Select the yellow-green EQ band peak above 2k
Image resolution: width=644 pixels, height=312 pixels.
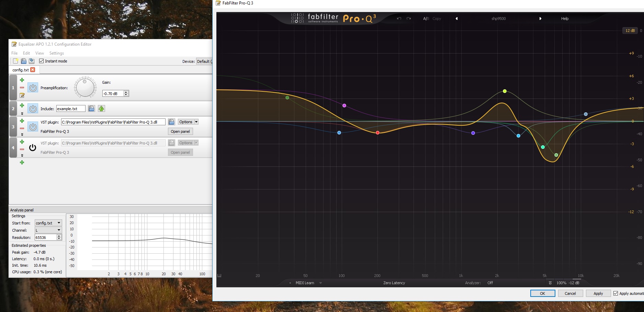pos(505,91)
